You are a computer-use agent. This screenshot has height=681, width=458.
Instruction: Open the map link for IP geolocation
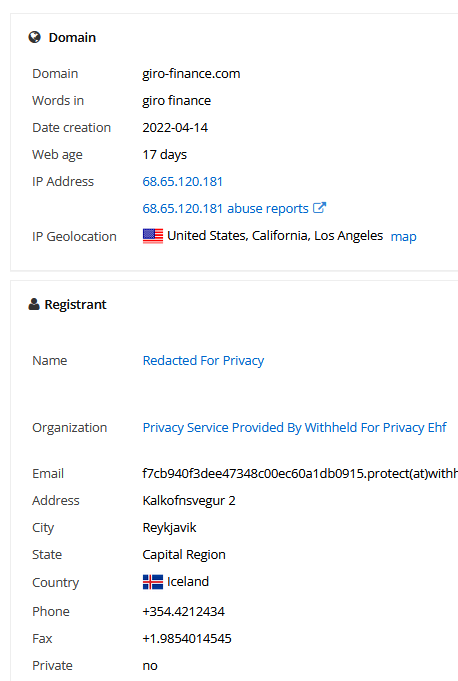pyautogui.click(x=403, y=237)
